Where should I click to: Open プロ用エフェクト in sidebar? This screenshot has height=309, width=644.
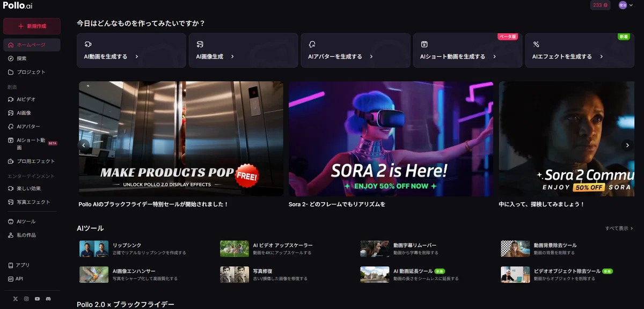[32, 161]
